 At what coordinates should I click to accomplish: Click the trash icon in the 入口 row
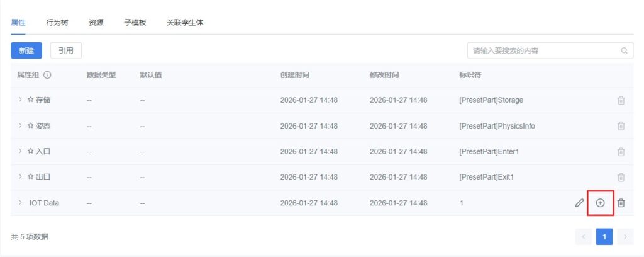(621, 152)
